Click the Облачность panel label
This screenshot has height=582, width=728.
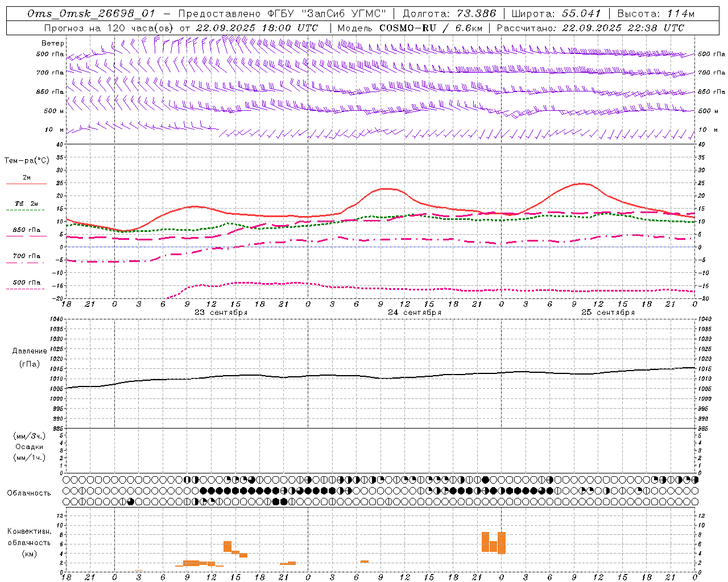[x=29, y=493]
